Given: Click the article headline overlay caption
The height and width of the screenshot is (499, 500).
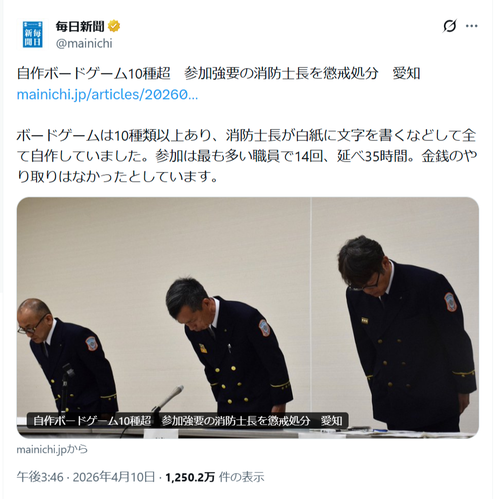Looking at the screenshot, I should click(188, 421).
